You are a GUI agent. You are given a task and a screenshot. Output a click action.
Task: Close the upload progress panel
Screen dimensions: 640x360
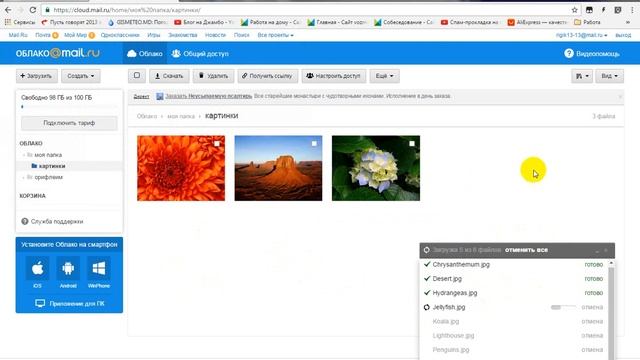606,250
